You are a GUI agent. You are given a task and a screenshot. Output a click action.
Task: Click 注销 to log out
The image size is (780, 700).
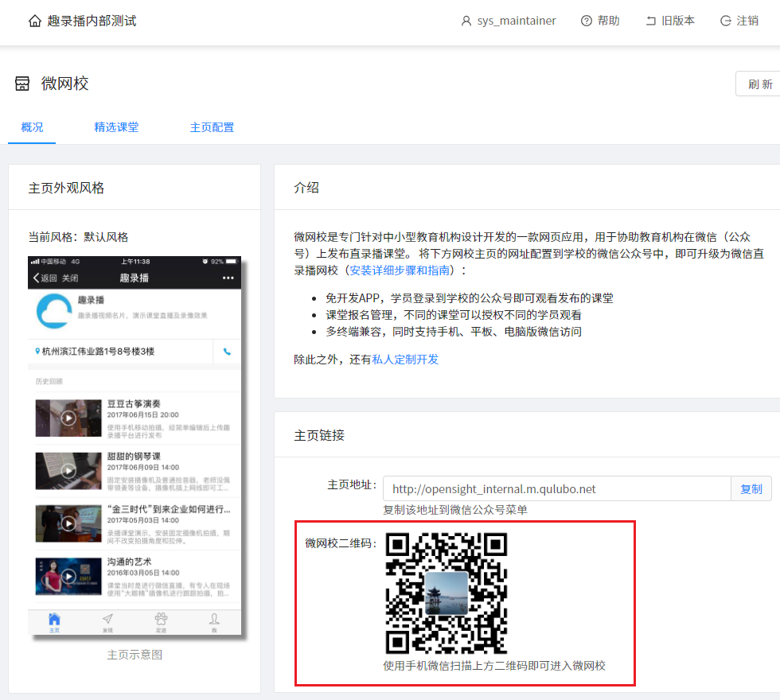pyautogui.click(x=739, y=21)
